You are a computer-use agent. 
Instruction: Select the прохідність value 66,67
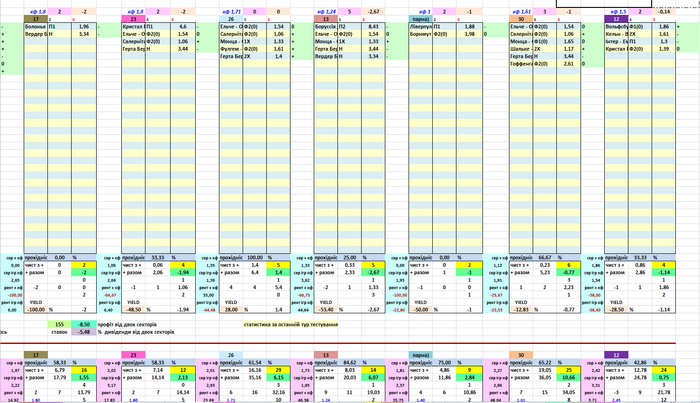(x=545, y=258)
